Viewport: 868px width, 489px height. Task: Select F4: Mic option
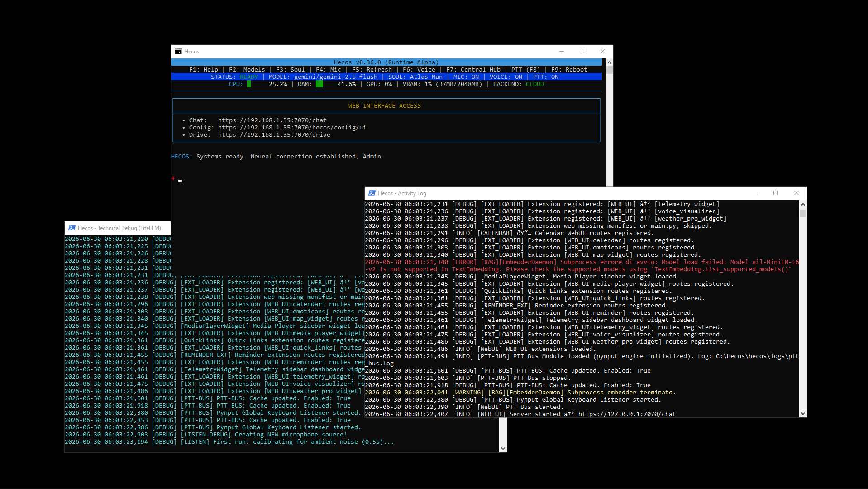click(x=329, y=70)
